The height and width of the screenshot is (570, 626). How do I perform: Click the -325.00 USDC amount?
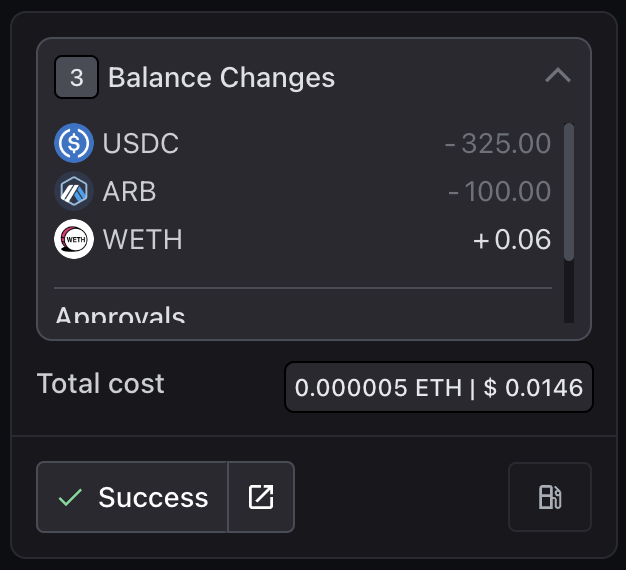tap(498, 144)
